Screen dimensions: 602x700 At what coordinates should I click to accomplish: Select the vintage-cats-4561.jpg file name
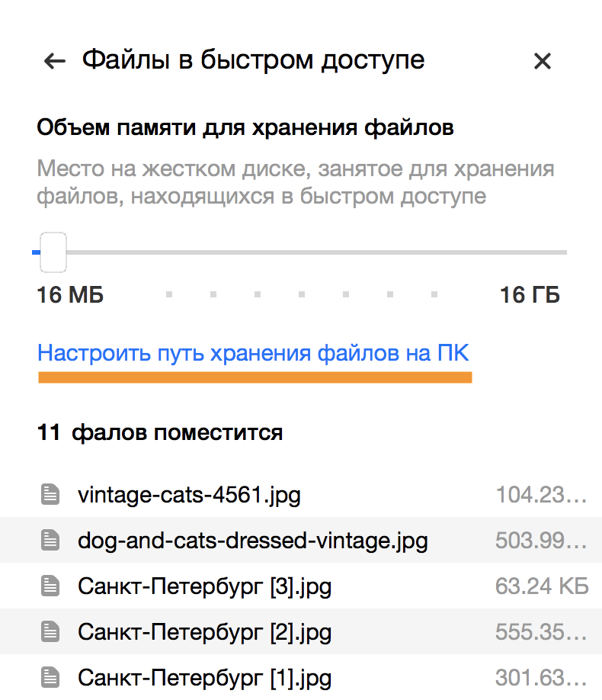(189, 496)
